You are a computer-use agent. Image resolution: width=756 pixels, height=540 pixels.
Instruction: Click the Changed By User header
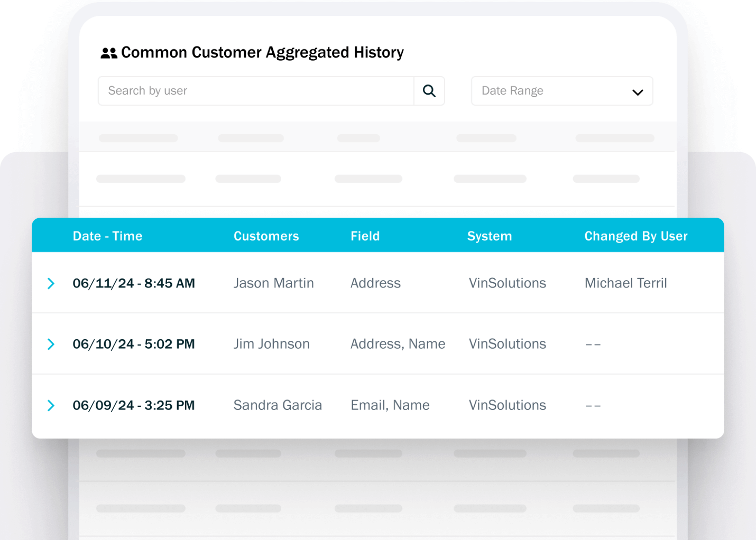[x=635, y=236]
